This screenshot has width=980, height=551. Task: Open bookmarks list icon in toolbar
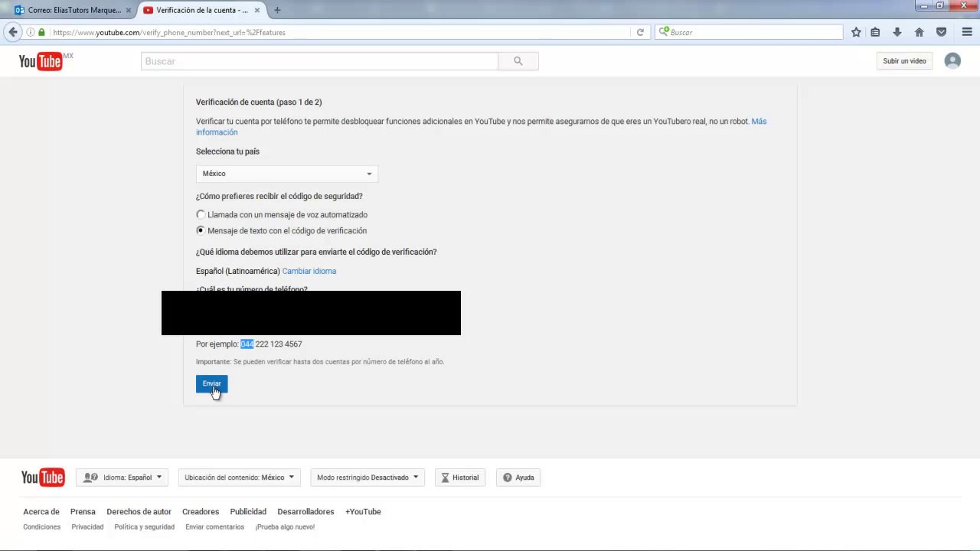point(875,32)
